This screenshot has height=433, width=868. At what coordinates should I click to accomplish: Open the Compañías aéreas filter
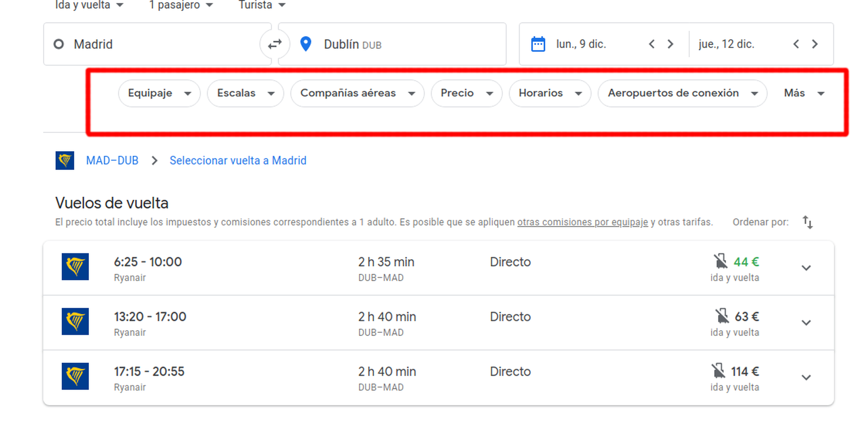[357, 93]
